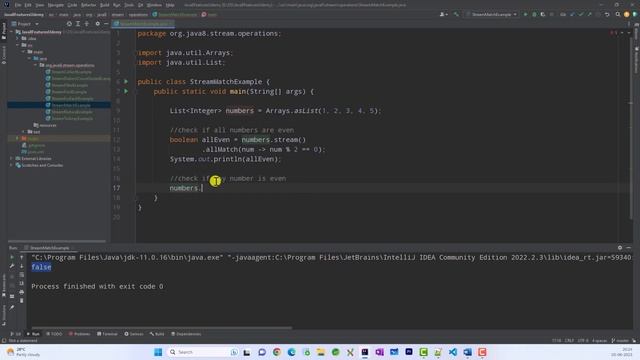
Task: Collapse the main folder in project tree
Action: (x=23, y=52)
